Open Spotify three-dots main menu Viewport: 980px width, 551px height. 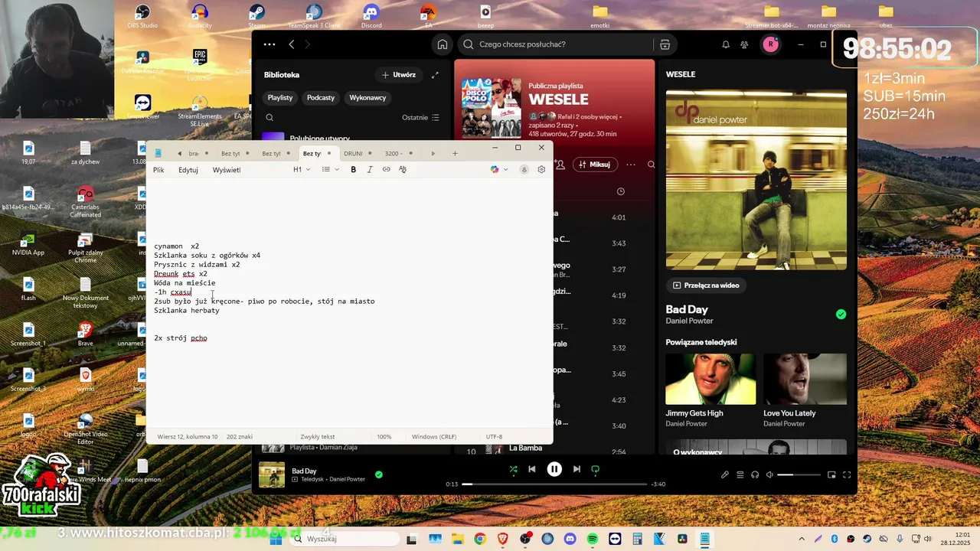pos(269,44)
